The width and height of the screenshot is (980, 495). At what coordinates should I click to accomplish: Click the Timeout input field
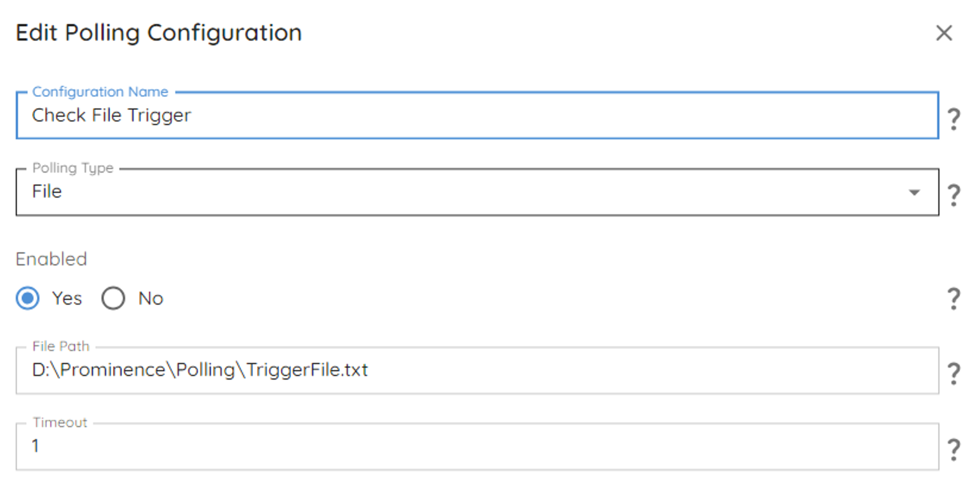click(x=476, y=446)
